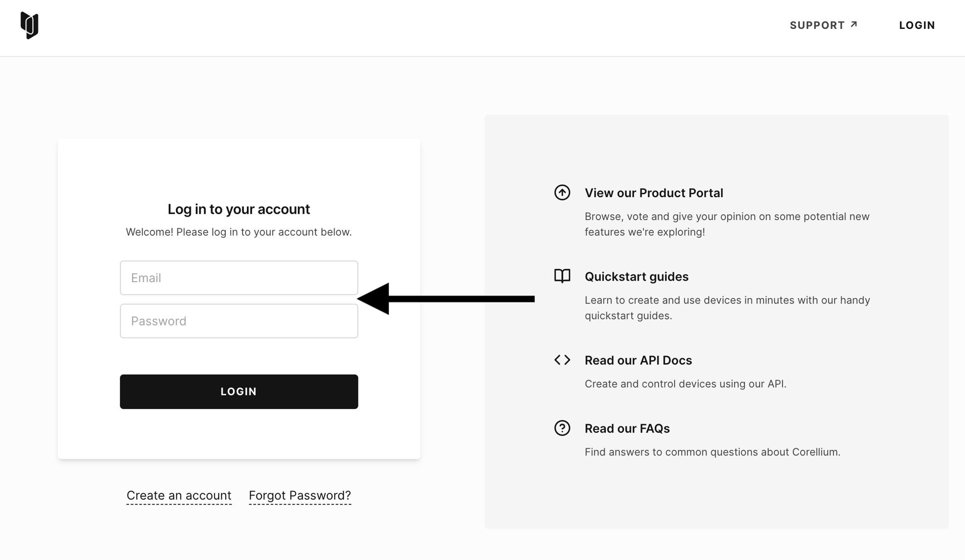Image resolution: width=965 pixels, height=560 pixels.
Task: Click the FAQs question mark icon
Action: coord(562,428)
